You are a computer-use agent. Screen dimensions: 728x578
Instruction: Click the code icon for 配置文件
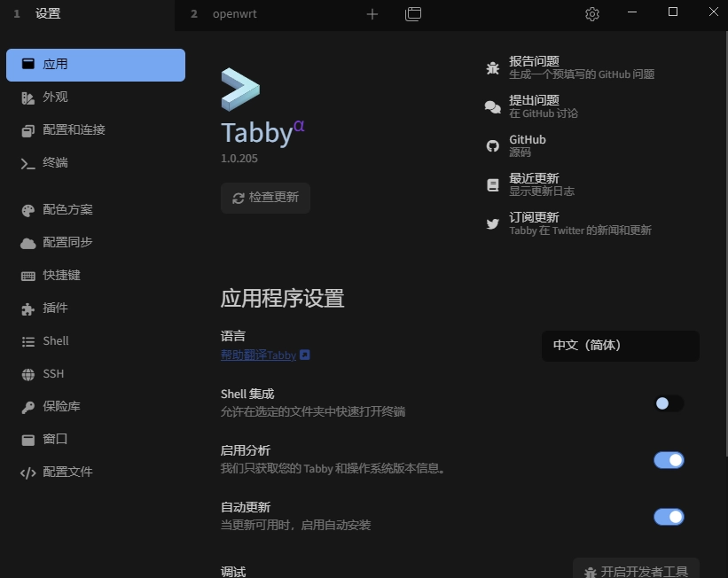click(27, 473)
